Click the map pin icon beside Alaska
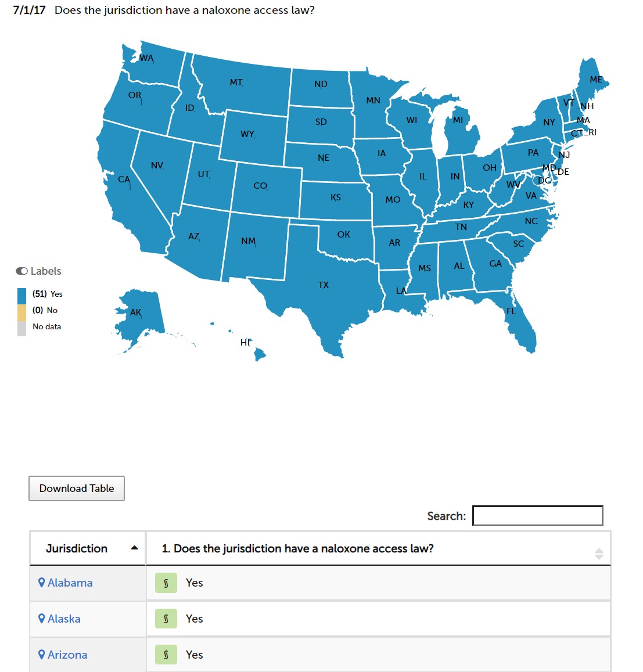The height and width of the screenshot is (672, 643). (42, 619)
